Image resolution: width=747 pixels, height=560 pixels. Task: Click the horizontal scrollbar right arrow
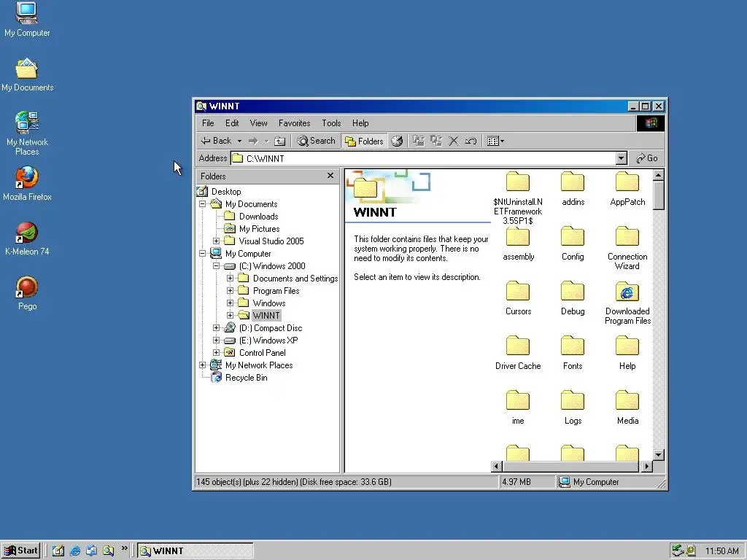[x=647, y=466]
